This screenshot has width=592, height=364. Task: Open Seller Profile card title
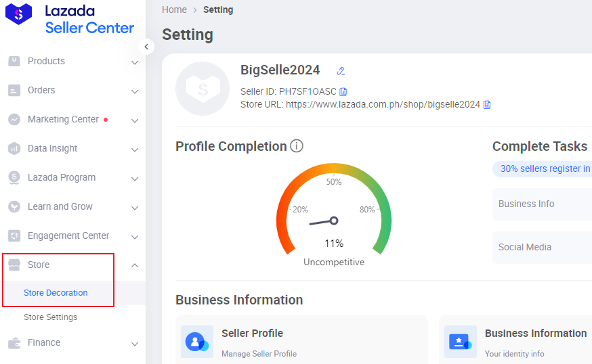(x=252, y=334)
